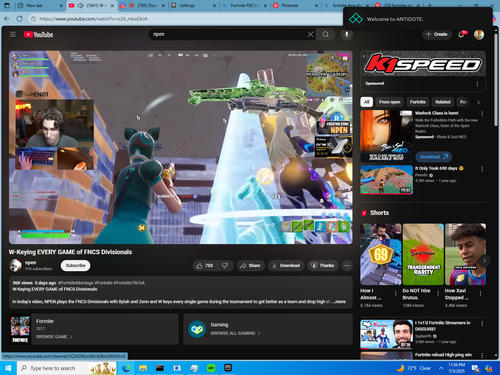Viewport: 500px width, 375px height.
Task: Reveal more Shorts with the next arrow
Action: [484, 260]
